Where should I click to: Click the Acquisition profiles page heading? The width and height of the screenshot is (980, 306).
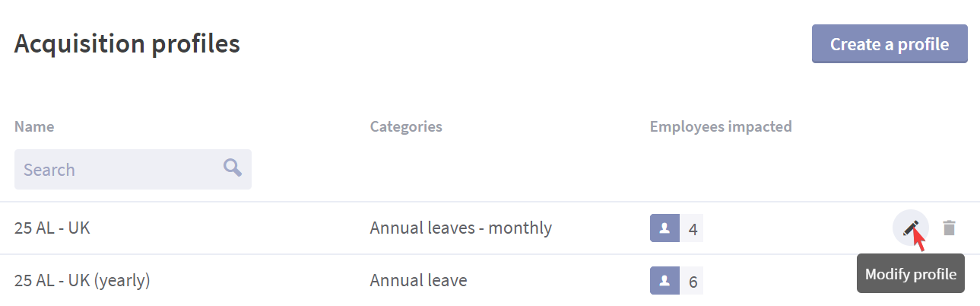pos(127,44)
